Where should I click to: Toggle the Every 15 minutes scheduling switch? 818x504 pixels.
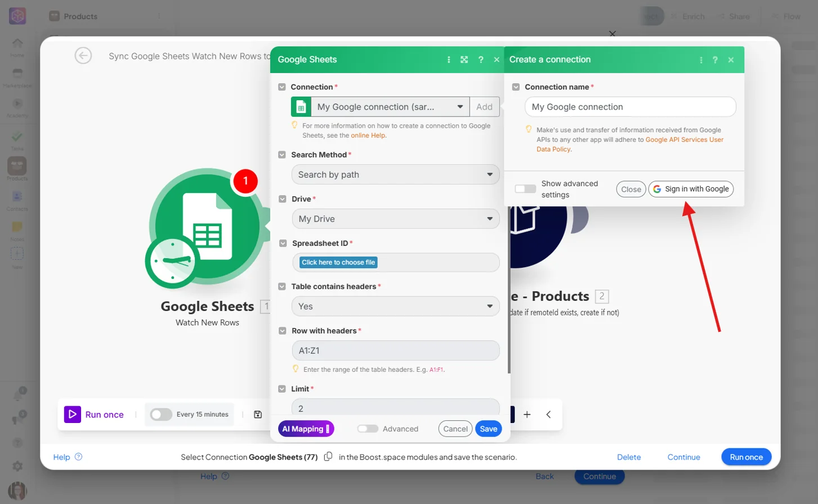(161, 415)
